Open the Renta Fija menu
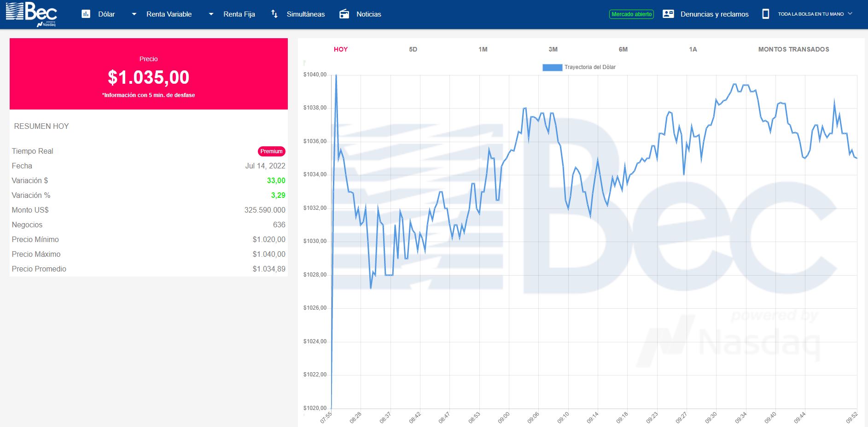This screenshot has height=427, width=868. 239,14
